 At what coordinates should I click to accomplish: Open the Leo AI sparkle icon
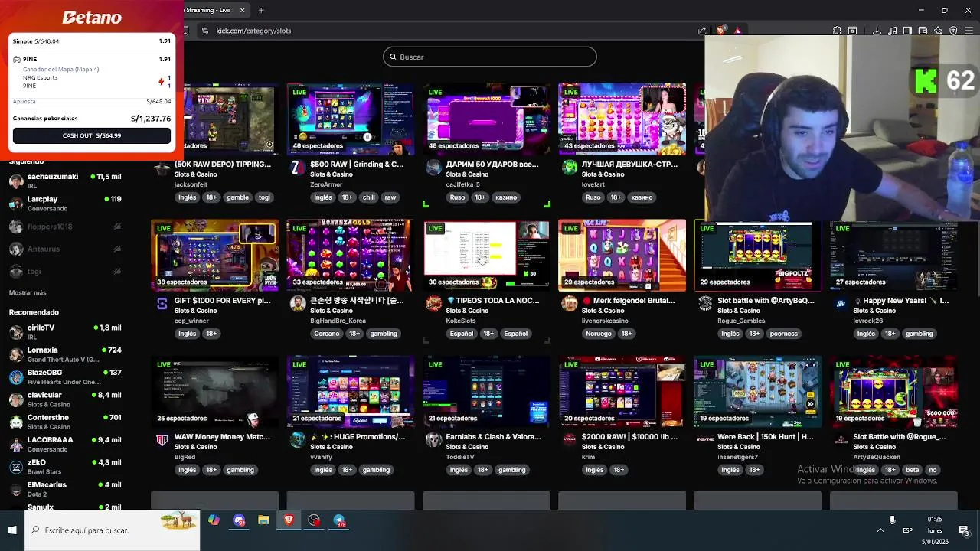[x=938, y=31]
